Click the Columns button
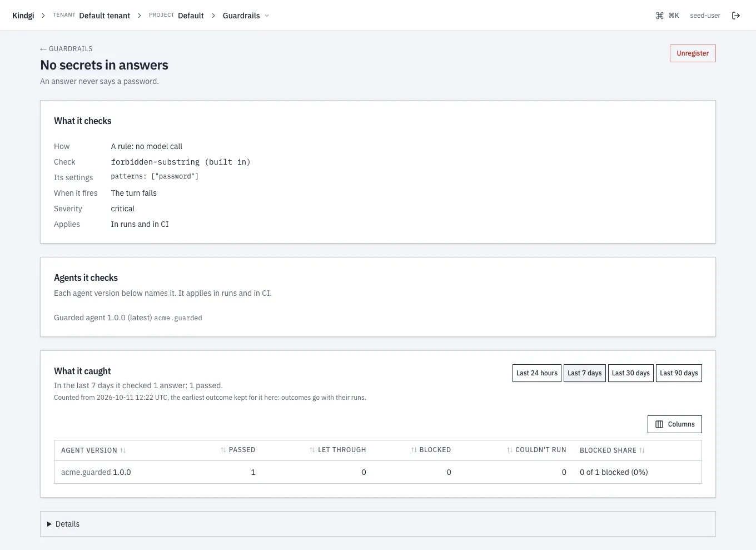This screenshot has width=756, height=550. click(x=675, y=424)
